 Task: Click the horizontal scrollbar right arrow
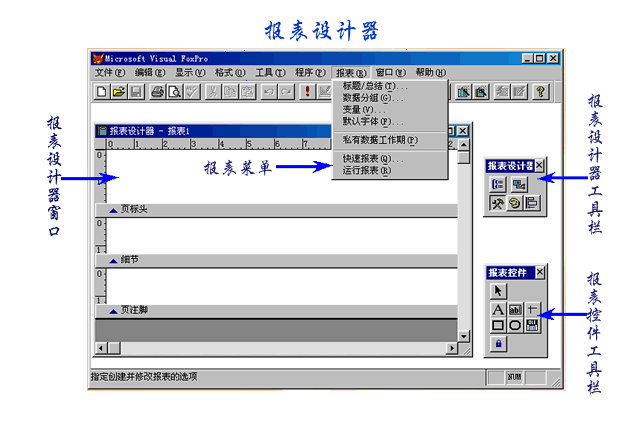(x=452, y=348)
